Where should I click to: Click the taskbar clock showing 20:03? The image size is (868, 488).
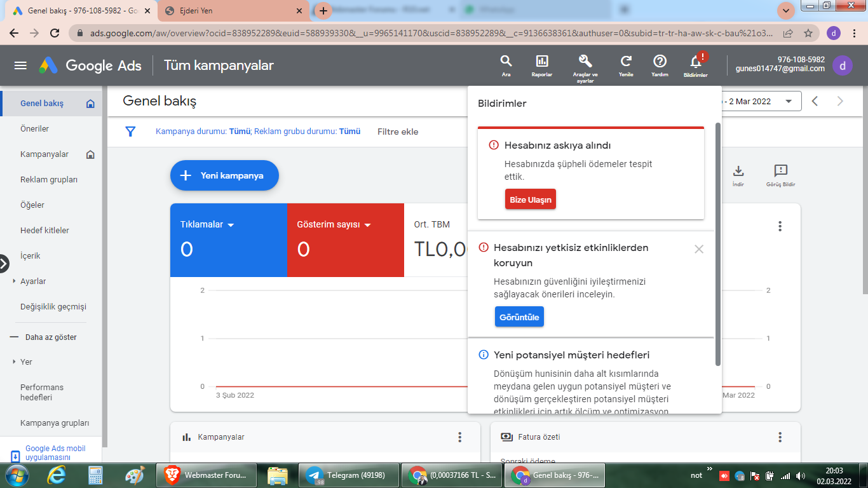[834, 476]
